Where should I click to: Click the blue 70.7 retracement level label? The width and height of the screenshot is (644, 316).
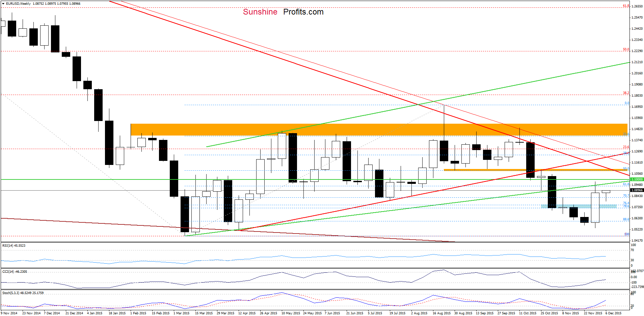pyautogui.click(x=626, y=196)
